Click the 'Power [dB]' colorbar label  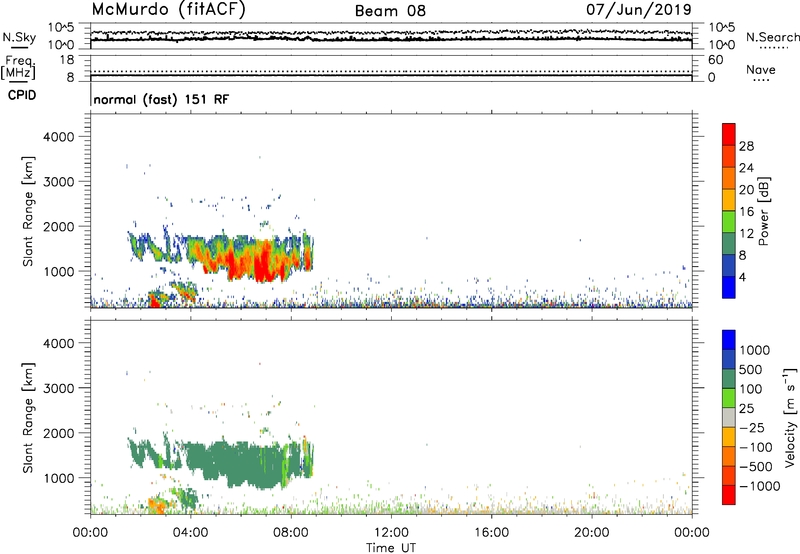(764, 211)
